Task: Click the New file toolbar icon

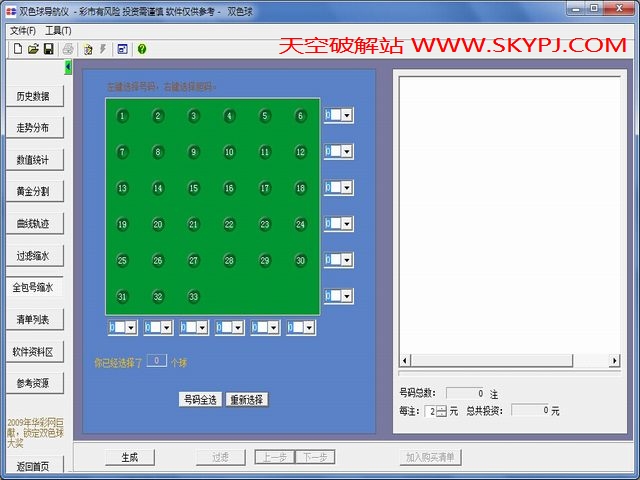Action: pyautogui.click(x=18, y=48)
